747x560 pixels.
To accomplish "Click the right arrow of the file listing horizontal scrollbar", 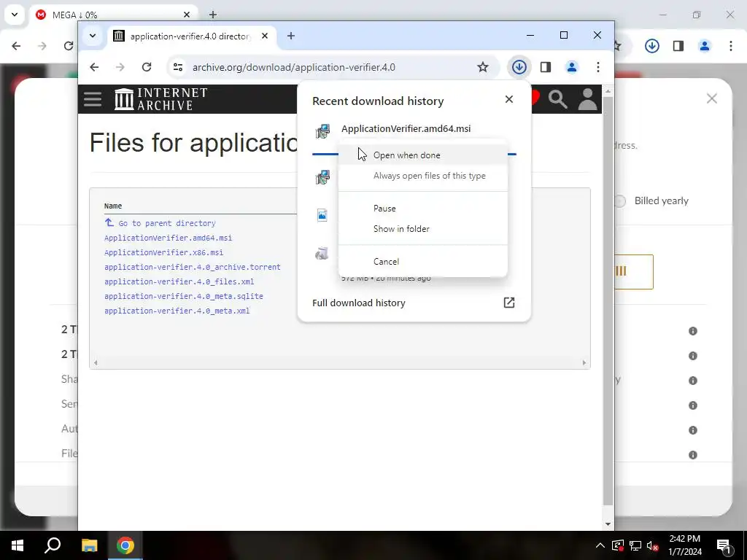I will (584, 363).
